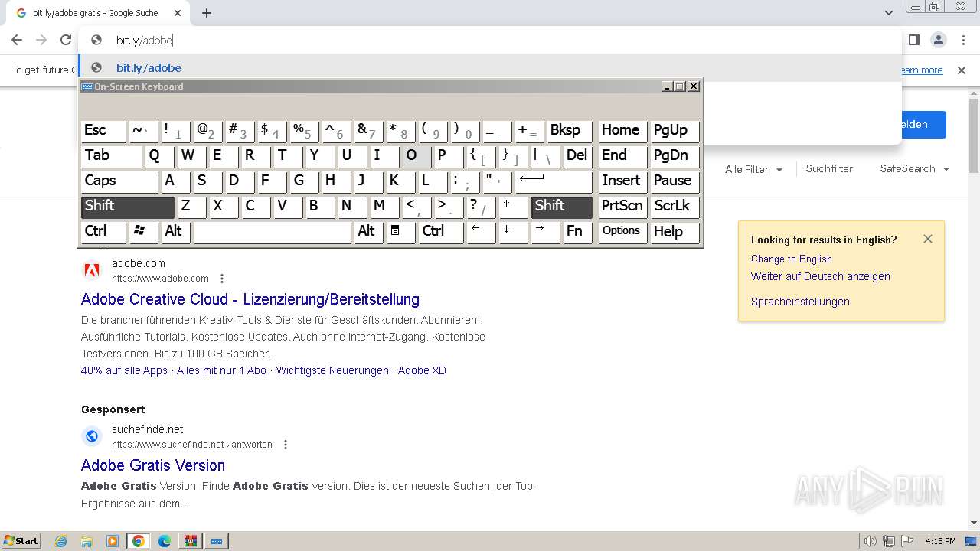The image size is (980, 551).
Task: Click the up arrow key on keyboard
Action: (x=513, y=207)
